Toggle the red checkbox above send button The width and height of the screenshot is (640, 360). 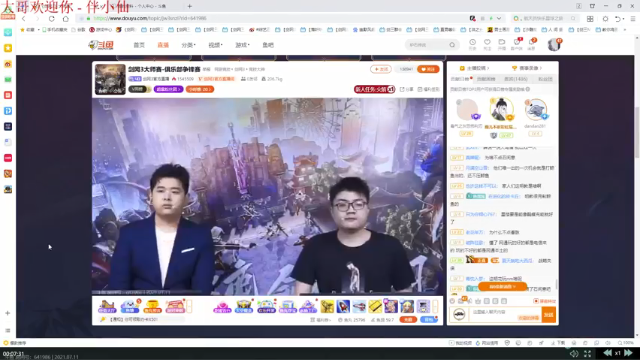coord(536,301)
